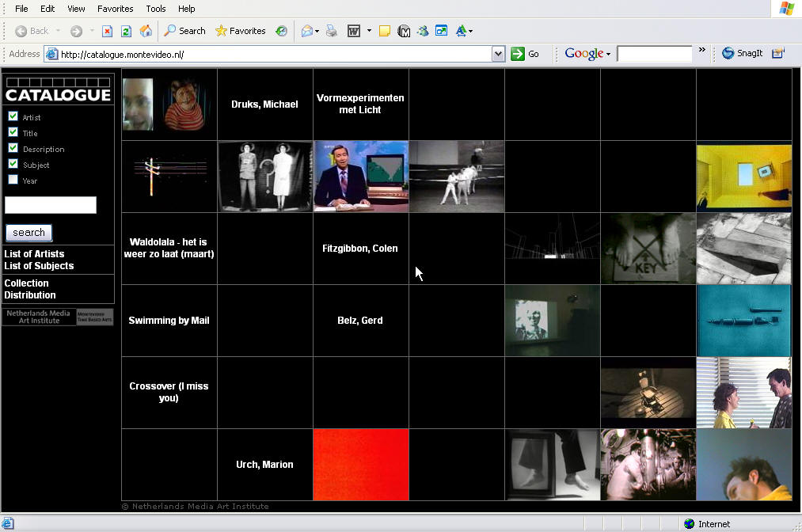This screenshot has width=802, height=532.
Task: Toggle the Description checkbox
Action: [x=13, y=148]
